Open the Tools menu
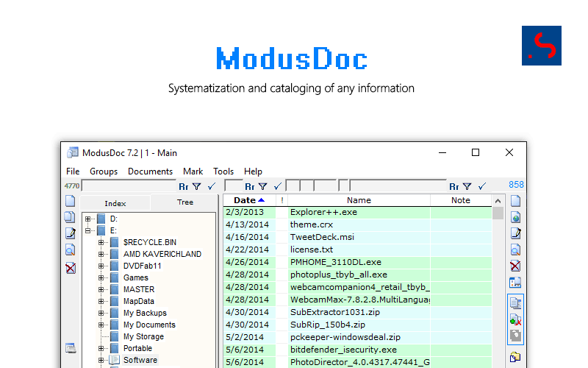The image size is (588, 368). click(x=223, y=171)
